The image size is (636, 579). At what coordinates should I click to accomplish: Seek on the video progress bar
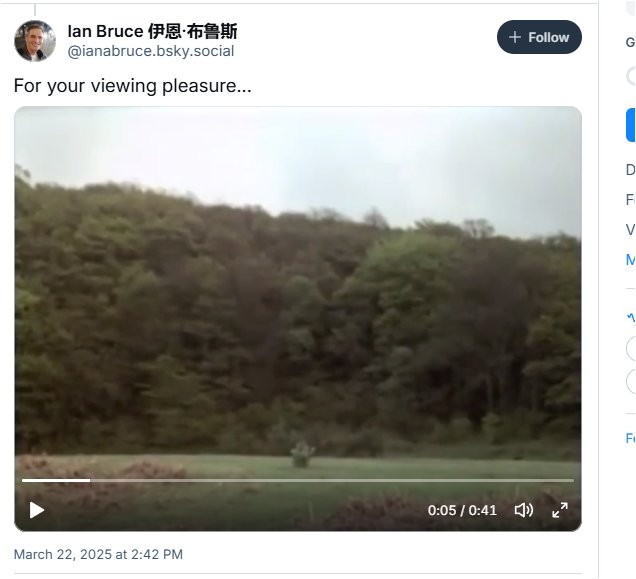298,480
